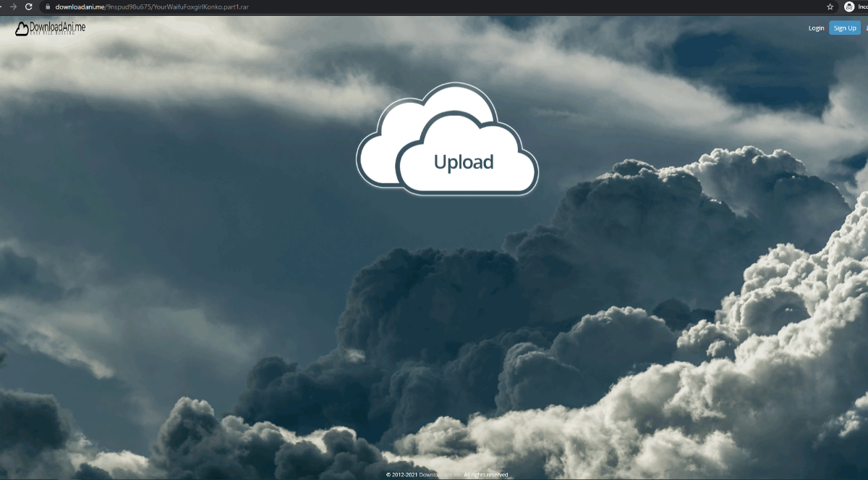Go forward using the browser arrow
Image resolution: width=868 pixels, height=480 pixels.
(x=12, y=7)
